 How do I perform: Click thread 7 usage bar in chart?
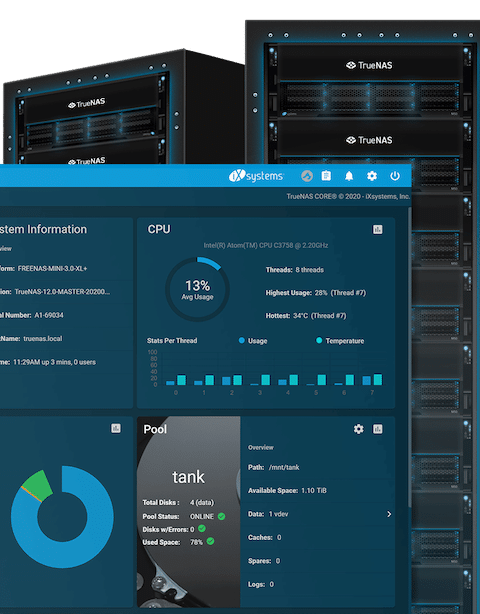366,381
